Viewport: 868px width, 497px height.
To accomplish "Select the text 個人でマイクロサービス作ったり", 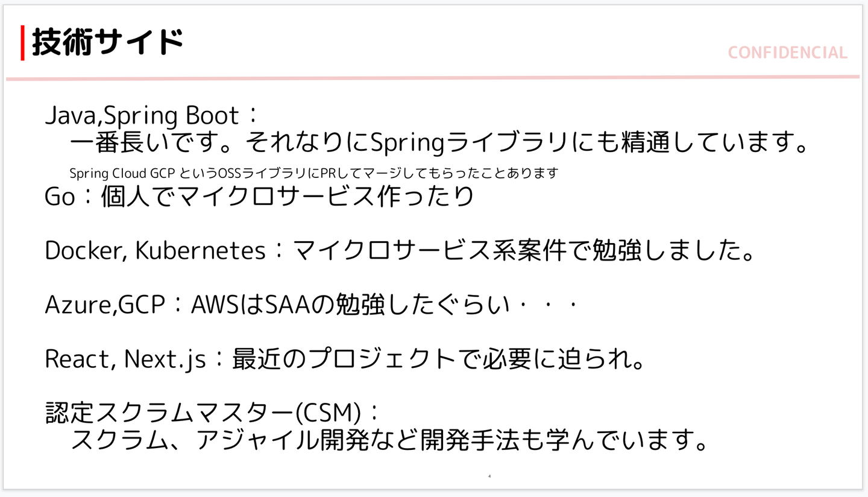I will [287, 197].
